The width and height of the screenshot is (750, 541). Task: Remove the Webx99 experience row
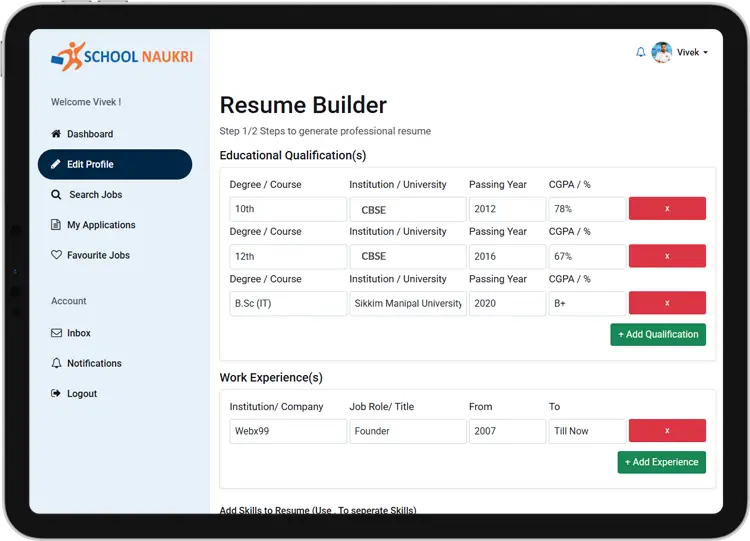click(667, 431)
